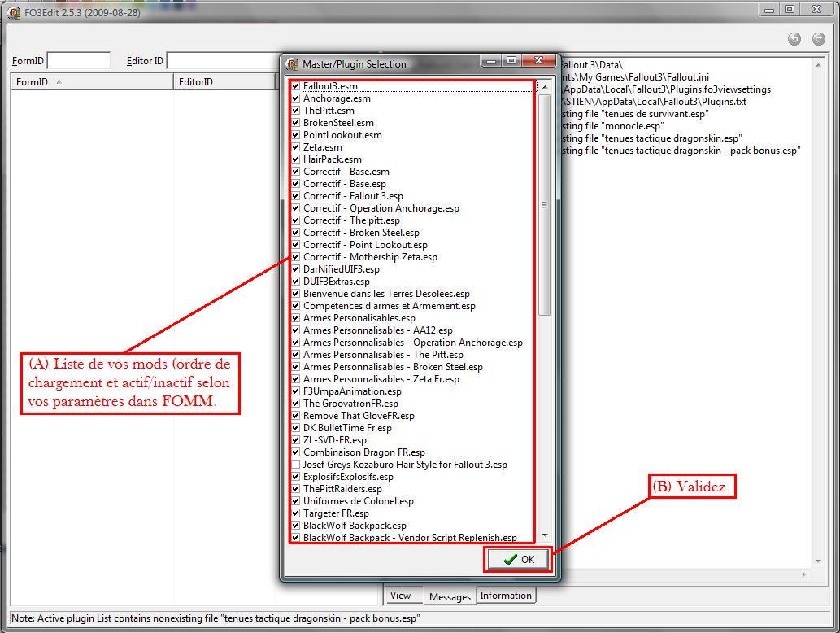
Task: Click the Master/Plugin Selection dialog icon
Action: point(292,64)
